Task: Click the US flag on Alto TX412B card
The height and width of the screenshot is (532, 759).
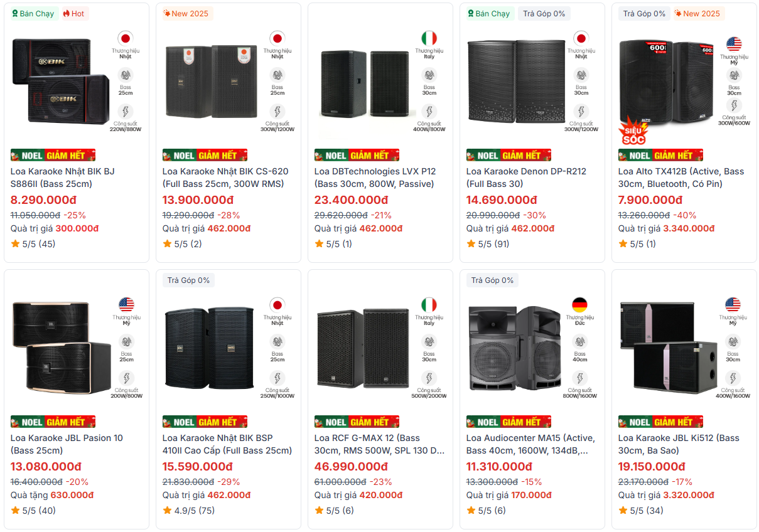Action: (734, 44)
